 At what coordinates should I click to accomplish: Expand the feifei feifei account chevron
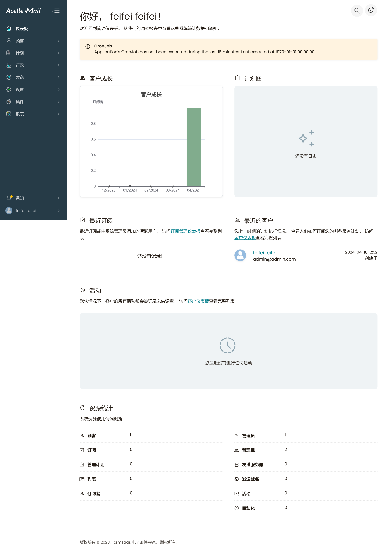click(x=59, y=211)
